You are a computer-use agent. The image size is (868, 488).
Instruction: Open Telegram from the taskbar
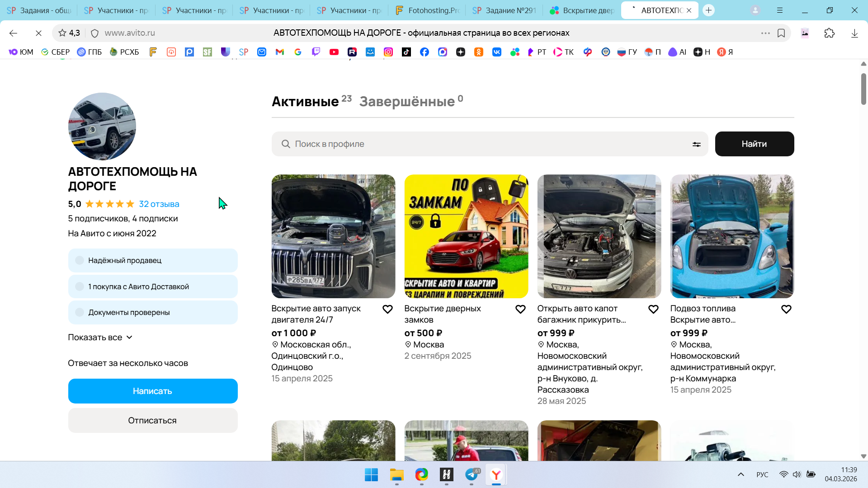(472, 474)
